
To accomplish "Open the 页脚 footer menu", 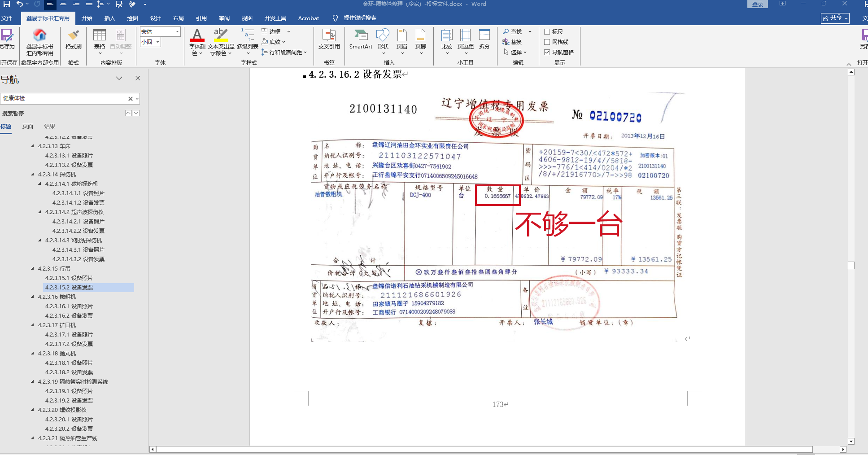I will (x=421, y=41).
